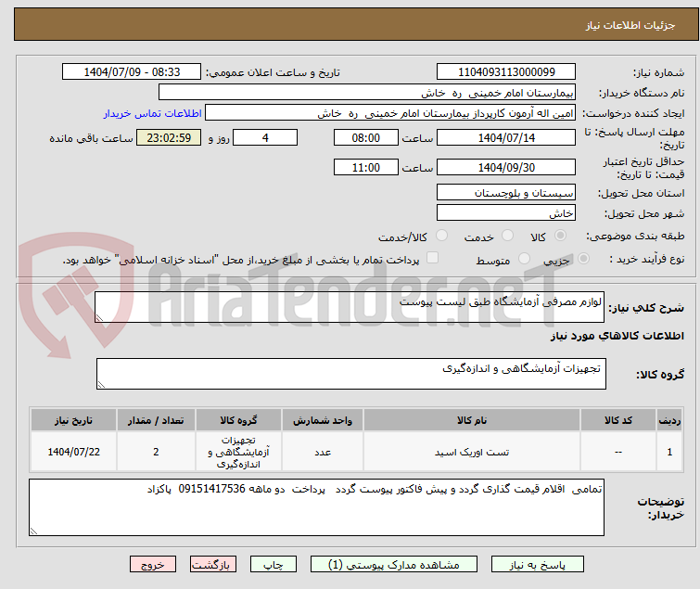Select the متوسط purchase type radio
This screenshot has height=589, width=700.
click(x=524, y=259)
